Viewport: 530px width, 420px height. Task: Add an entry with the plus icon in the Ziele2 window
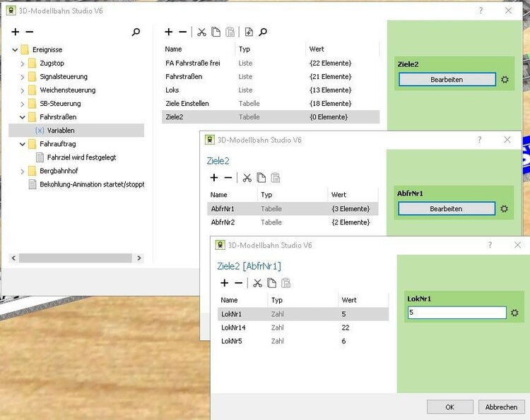tap(214, 178)
